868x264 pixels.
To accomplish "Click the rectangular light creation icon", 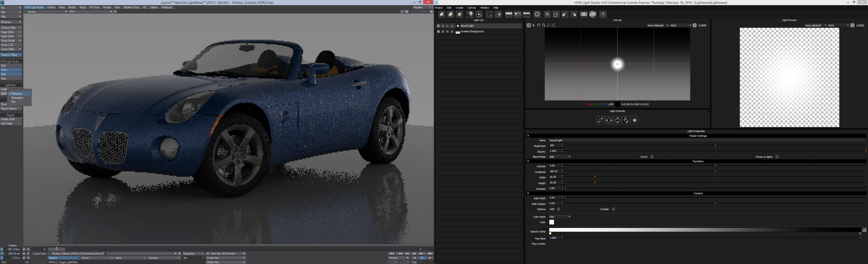I will coord(451,14).
